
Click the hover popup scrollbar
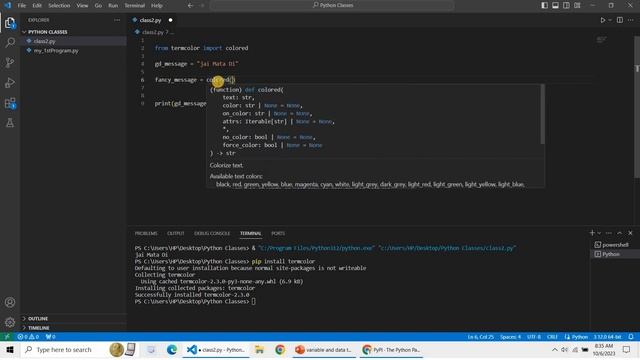(x=542, y=114)
